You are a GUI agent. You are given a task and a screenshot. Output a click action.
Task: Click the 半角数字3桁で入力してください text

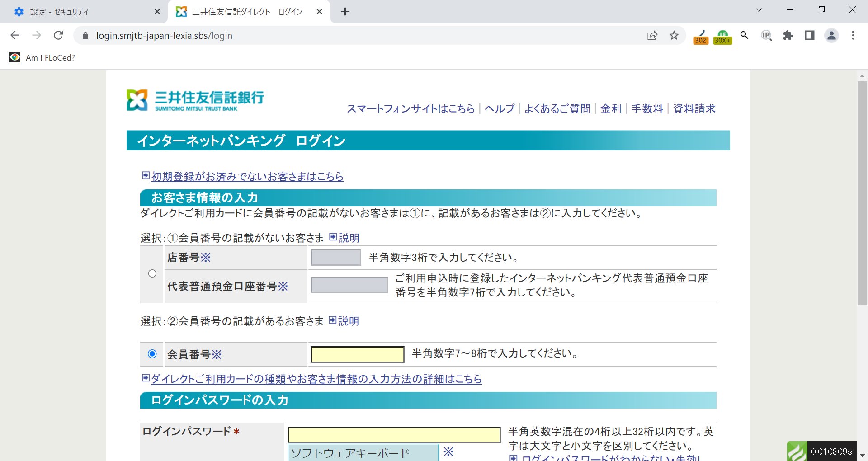point(443,258)
